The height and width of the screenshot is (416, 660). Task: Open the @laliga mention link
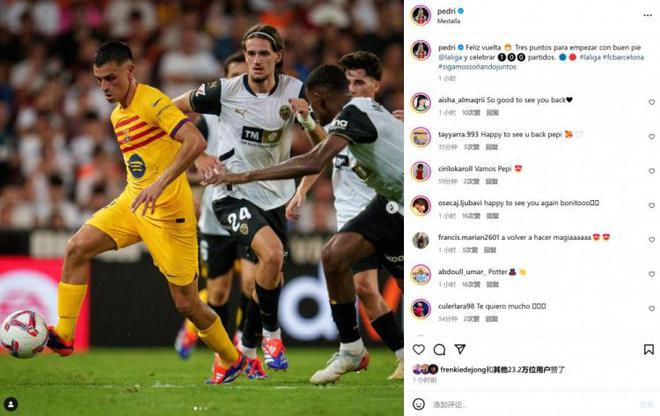[x=450, y=57]
